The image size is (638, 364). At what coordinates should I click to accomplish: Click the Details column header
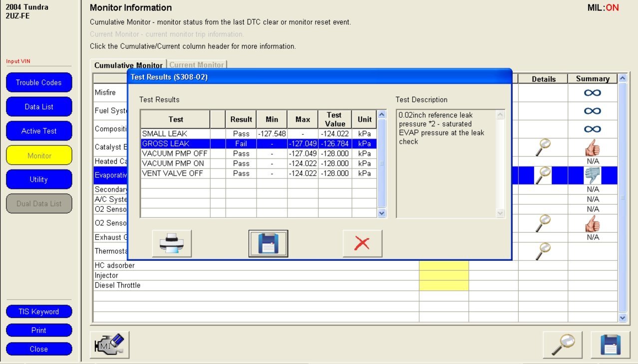[543, 79]
